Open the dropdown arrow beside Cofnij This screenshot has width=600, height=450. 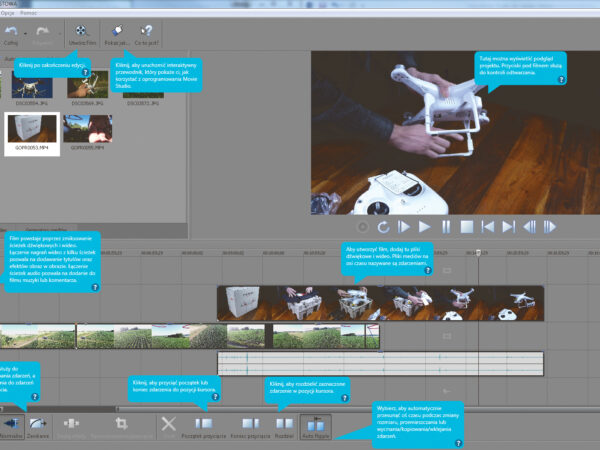[x=25, y=34]
